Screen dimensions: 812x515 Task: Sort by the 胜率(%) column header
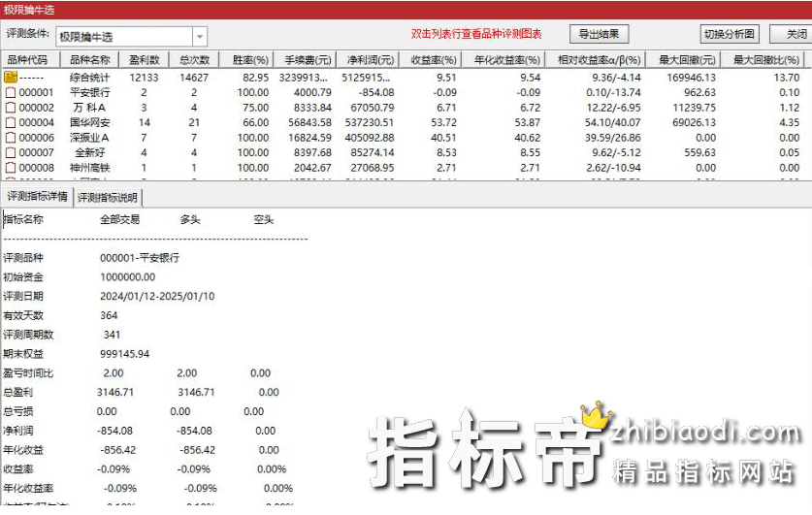246,60
